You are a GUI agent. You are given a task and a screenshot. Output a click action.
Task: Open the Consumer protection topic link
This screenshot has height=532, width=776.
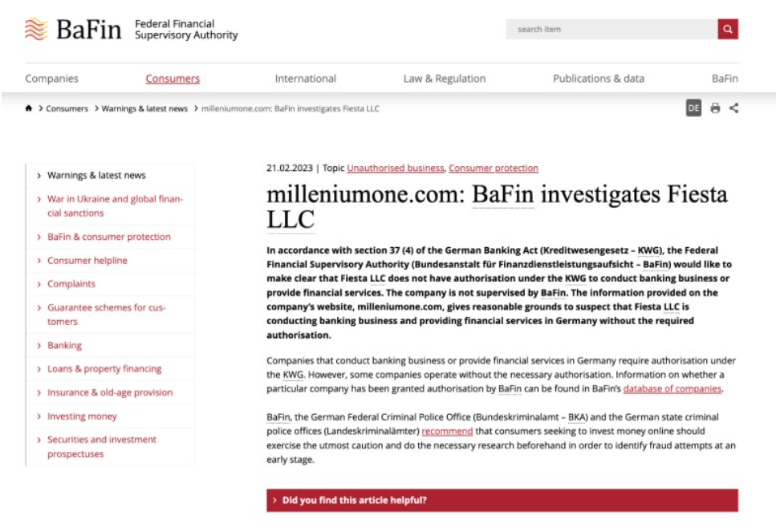coord(494,168)
